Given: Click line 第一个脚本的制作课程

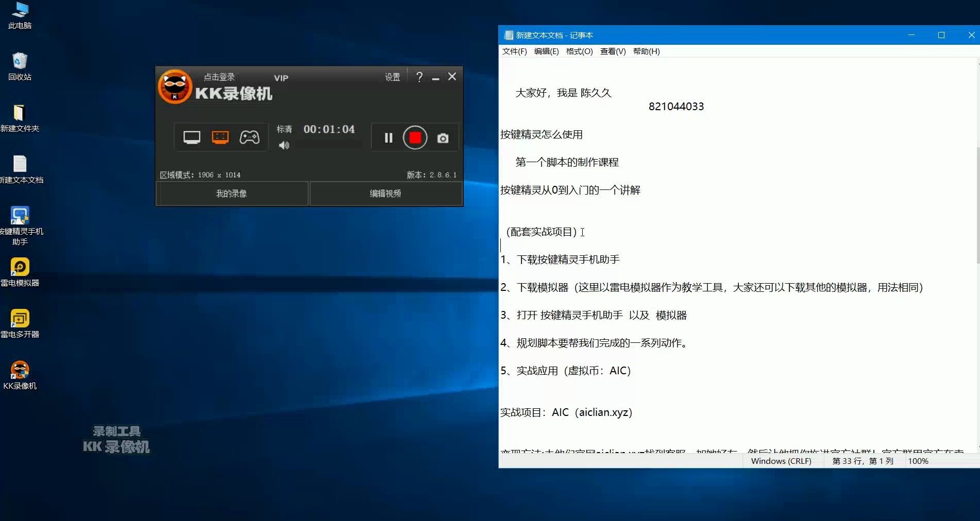Looking at the screenshot, I should pyautogui.click(x=567, y=163).
